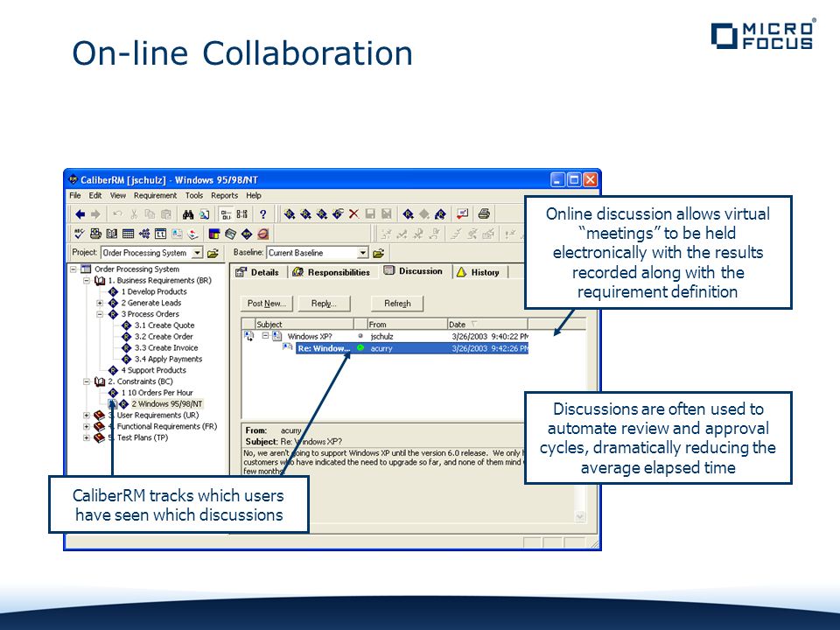Click the gray Forward arrow in toolbar
840x630 pixels.
(x=95, y=214)
